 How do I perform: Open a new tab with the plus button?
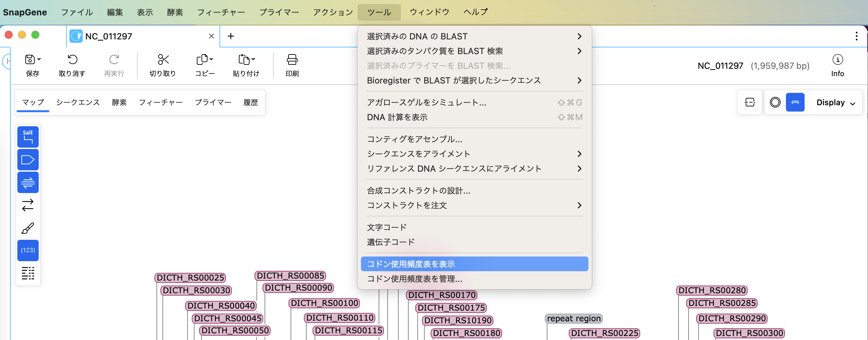(x=231, y=36)
